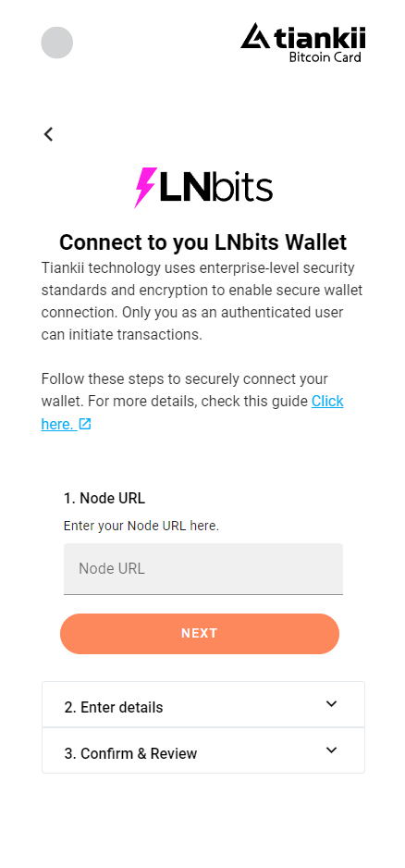Continue with the orange NEXT button

click(x=199, y=633)
